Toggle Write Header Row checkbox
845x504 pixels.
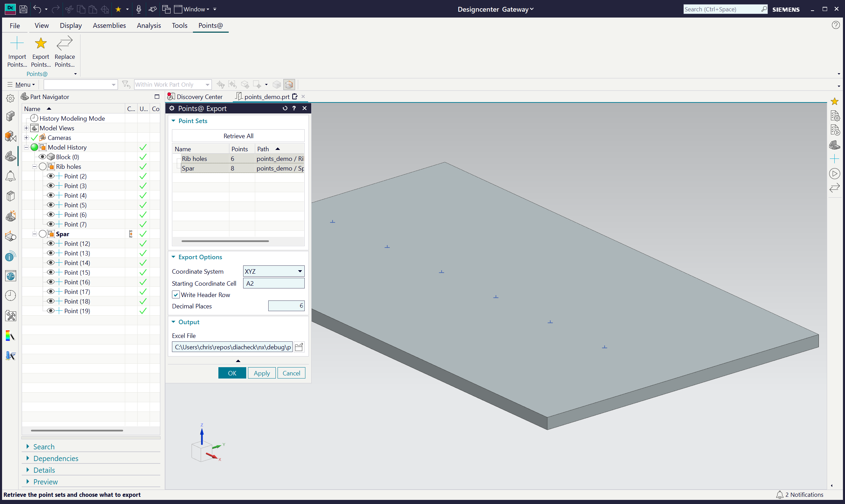point(176,295)
